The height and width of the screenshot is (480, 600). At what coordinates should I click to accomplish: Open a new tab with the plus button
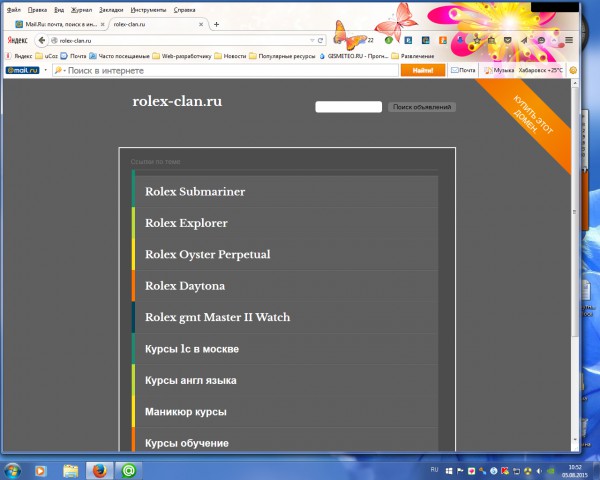click(x=216, y=24)
